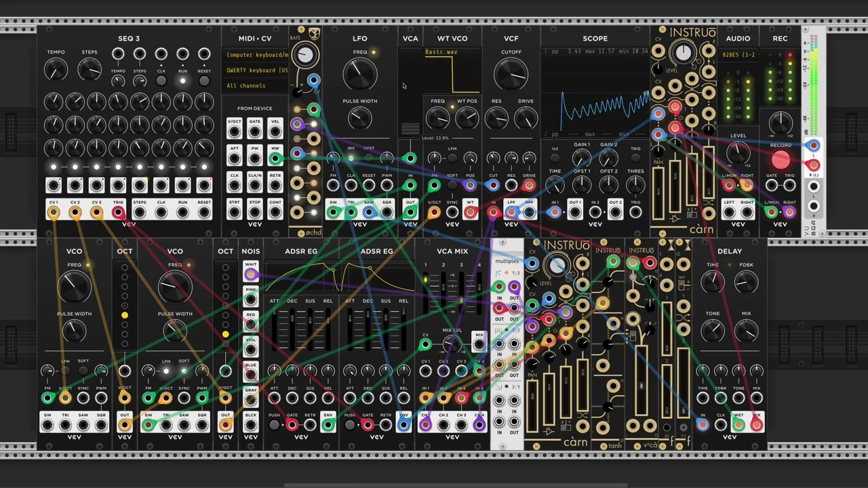Click the CLK button on SEQ 3
This screenshot has height=488, width=868.
(x=161, y=81)
